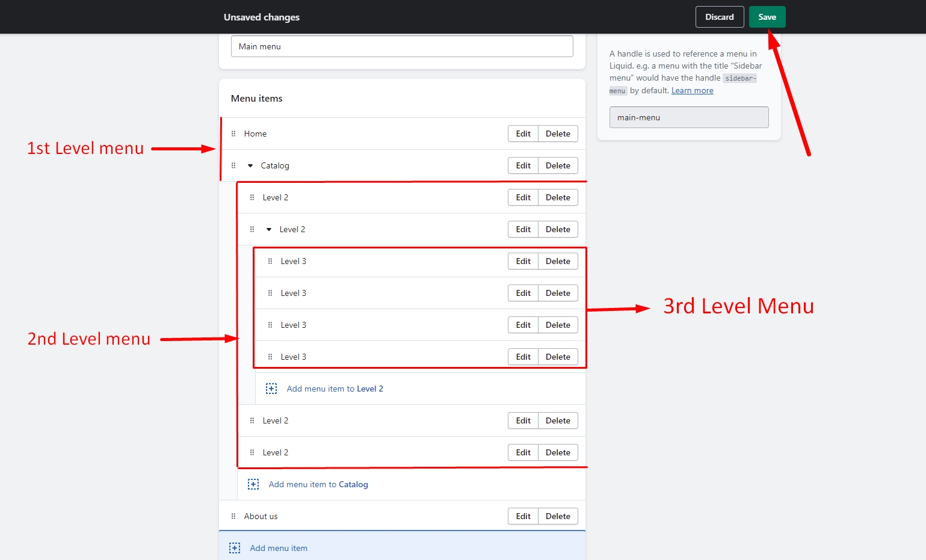Open the Learn more link
Screen dimensions: 926x560
[x=692, y=90]
